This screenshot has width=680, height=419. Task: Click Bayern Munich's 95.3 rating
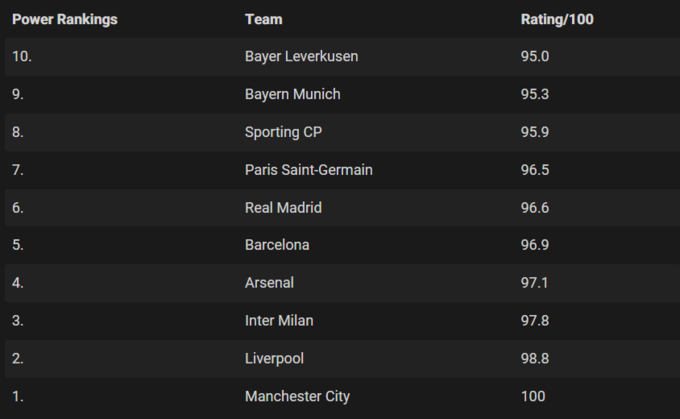[535, 94]
